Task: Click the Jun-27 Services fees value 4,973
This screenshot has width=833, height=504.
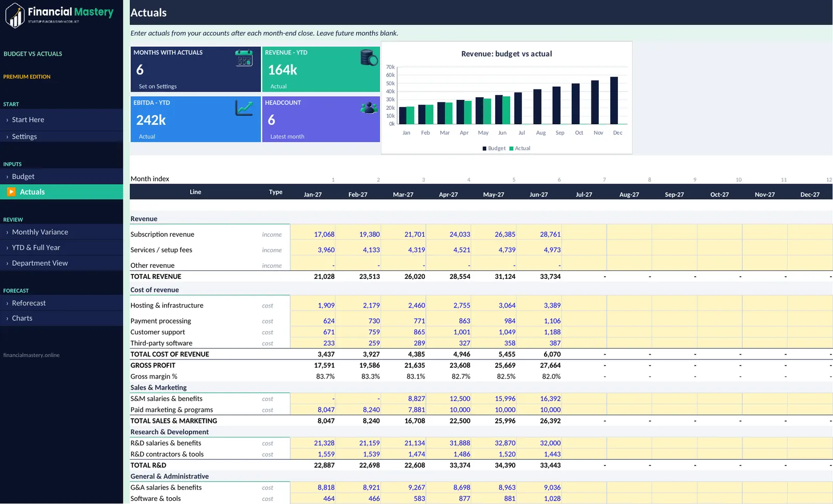Action: pos(552,250)
